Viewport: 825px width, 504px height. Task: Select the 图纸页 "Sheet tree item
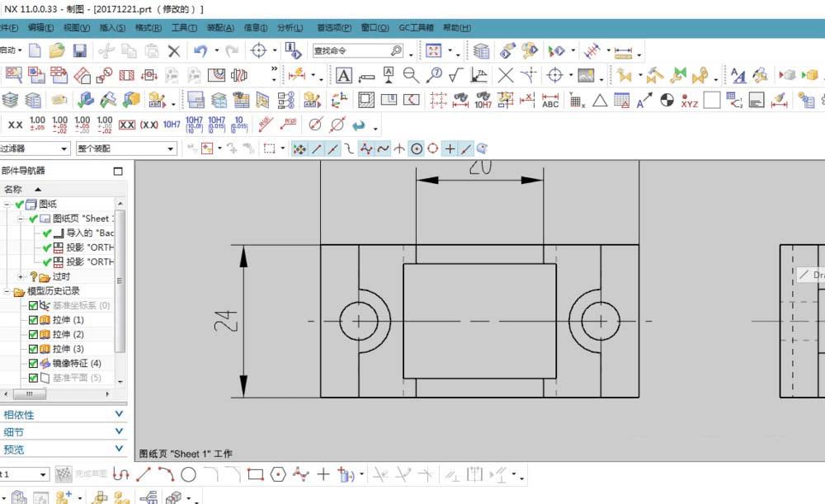click(82, 219)
